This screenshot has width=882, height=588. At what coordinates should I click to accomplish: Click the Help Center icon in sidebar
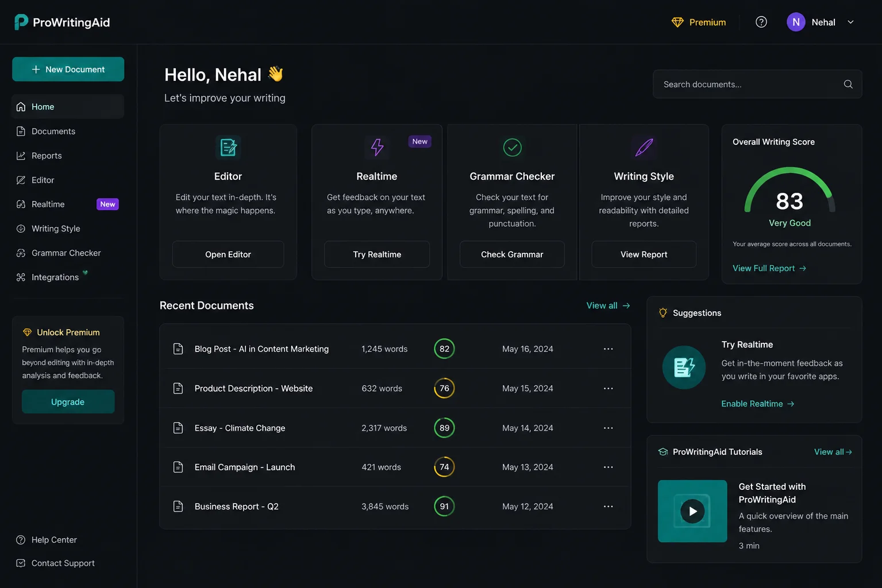pyautogui.click(x=21, y=540)
